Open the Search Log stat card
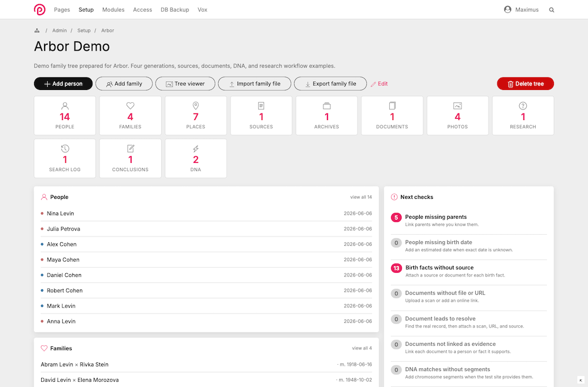 [x=65, y=158]
